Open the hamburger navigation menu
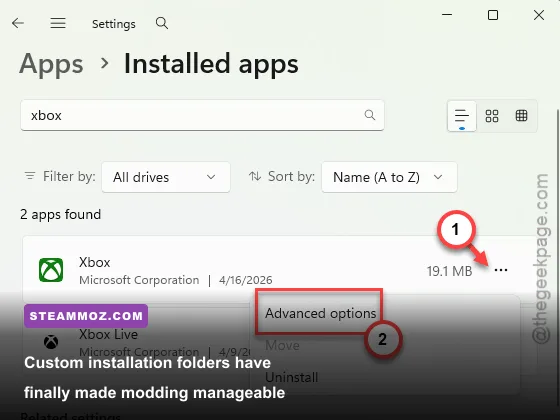Image resolution: width=560 pixels, height=420 pixels. pos(58,24)
